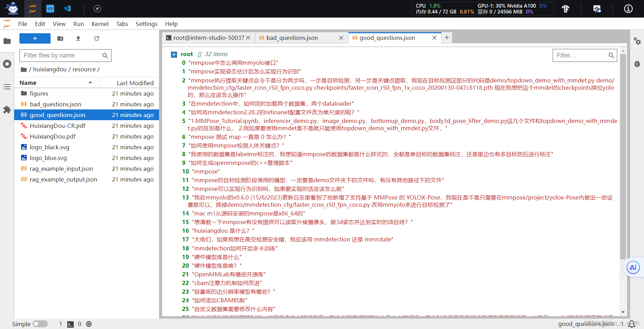
Task: Open the Settings menu
Action: tap(147, 24)
